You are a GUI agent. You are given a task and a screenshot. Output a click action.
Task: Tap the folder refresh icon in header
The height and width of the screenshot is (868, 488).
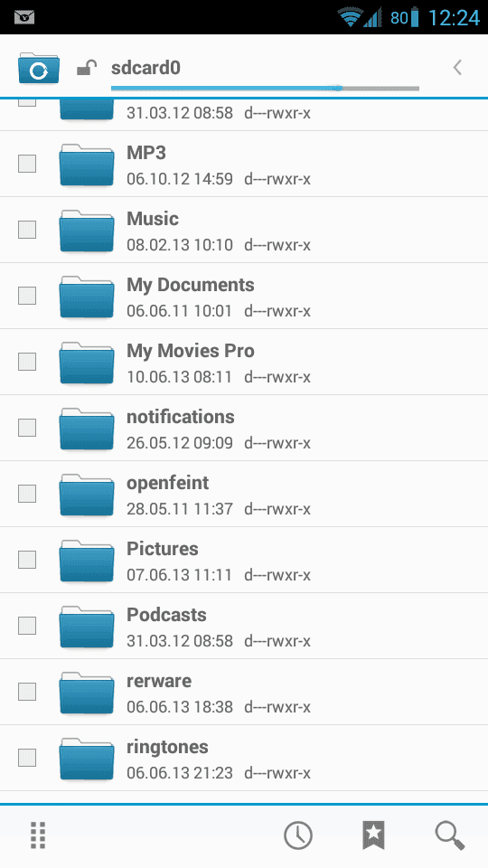[x=38, y=68]
